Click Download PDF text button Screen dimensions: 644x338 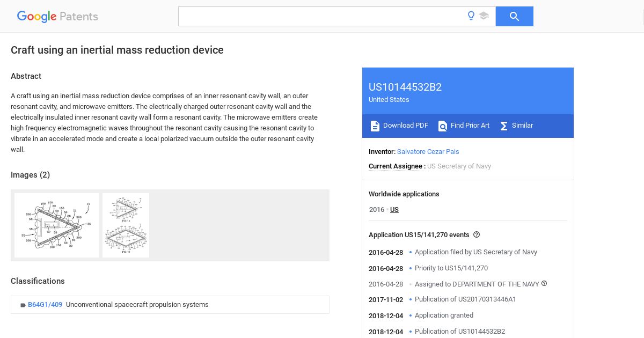coord(406,126)
